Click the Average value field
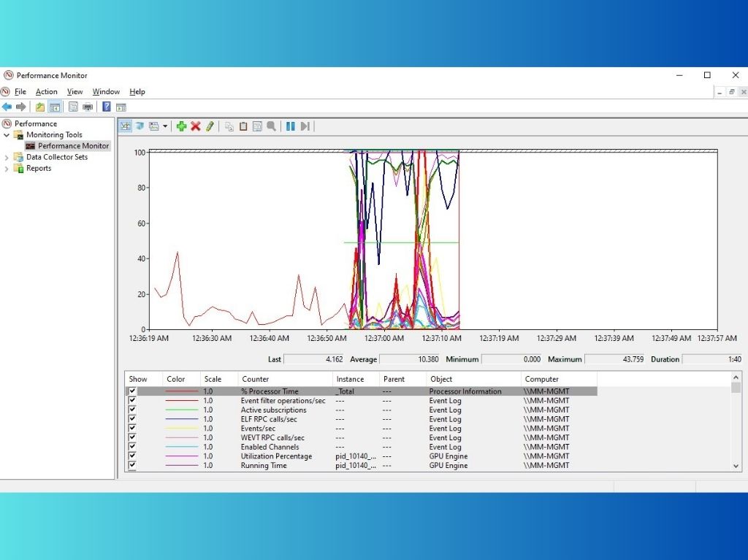748x560 pixels. pyautogui.click(x=410, y=359)
